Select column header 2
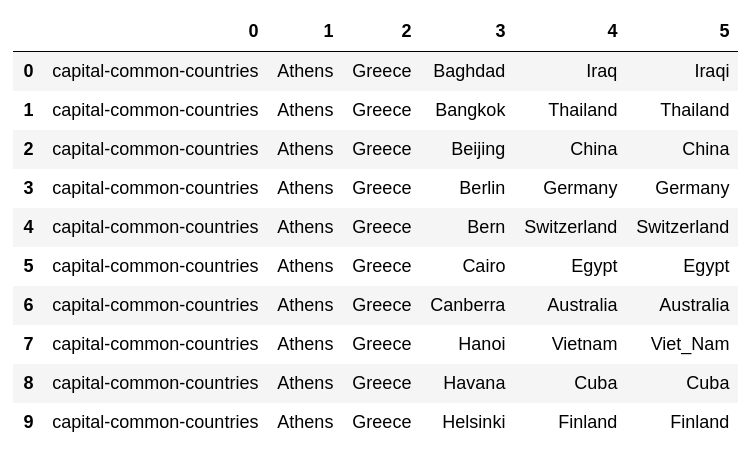This screenshot has width=748, height=453. [406, 31]
